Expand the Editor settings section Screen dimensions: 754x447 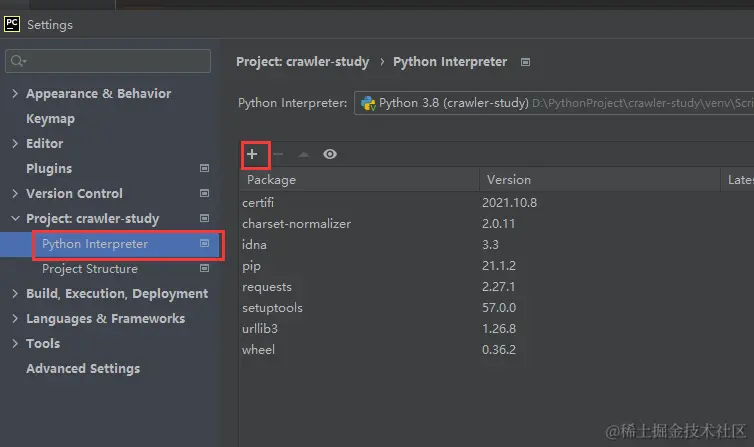pyautogui.click(x=15, y=143)
